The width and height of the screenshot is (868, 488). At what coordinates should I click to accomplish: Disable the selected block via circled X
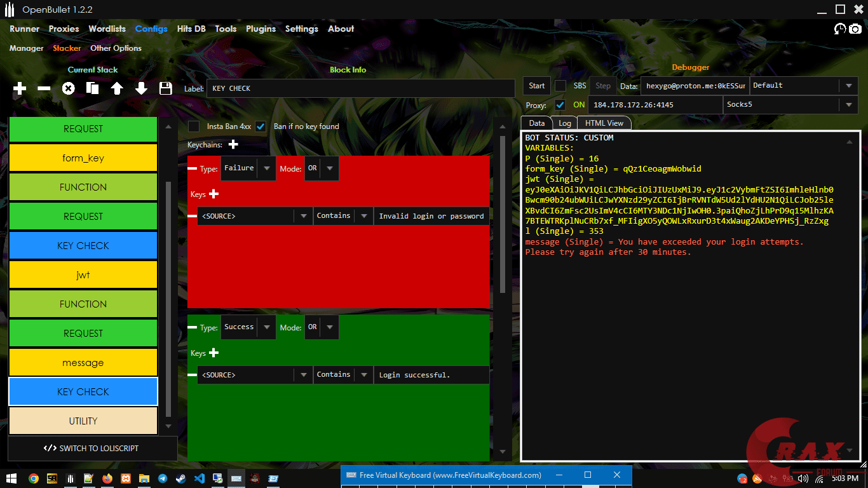[68, 89]
